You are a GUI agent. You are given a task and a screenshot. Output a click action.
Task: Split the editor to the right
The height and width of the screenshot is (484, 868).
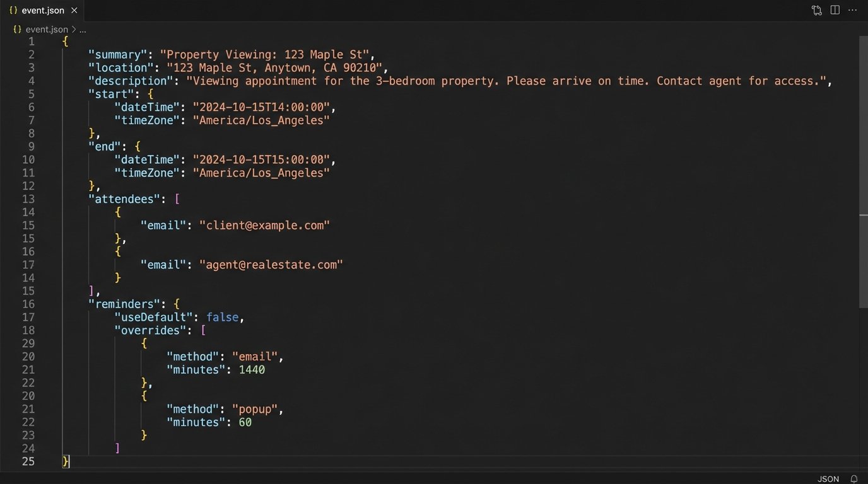(835, 10)
